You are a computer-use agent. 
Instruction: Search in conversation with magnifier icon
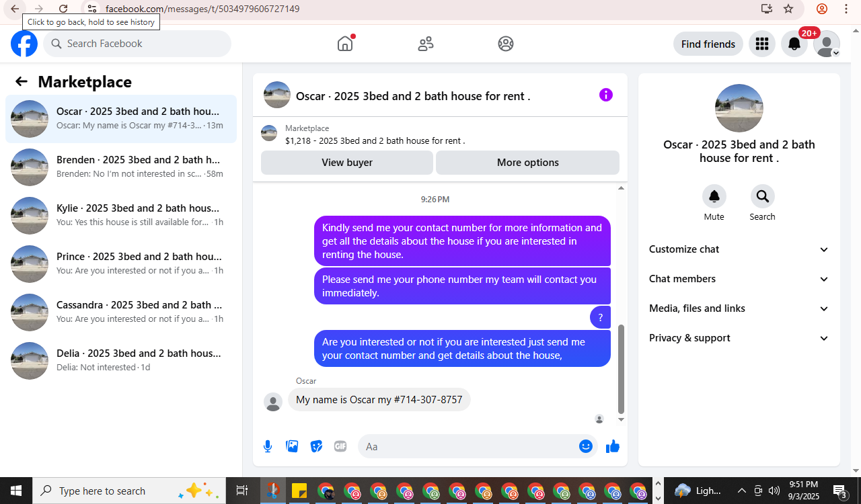tap(763, 196)
